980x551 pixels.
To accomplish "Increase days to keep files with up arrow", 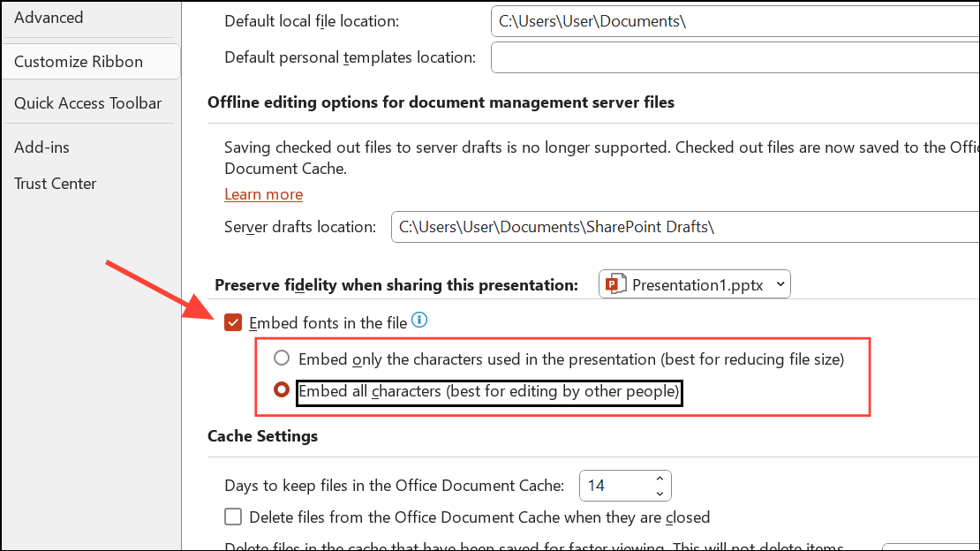I will pyautogui.click(x=660, y=479).
